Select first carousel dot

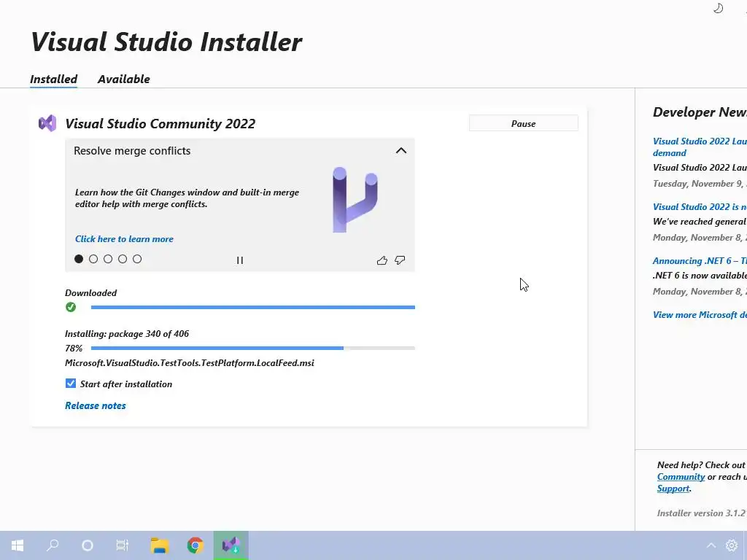coord(79,259)
